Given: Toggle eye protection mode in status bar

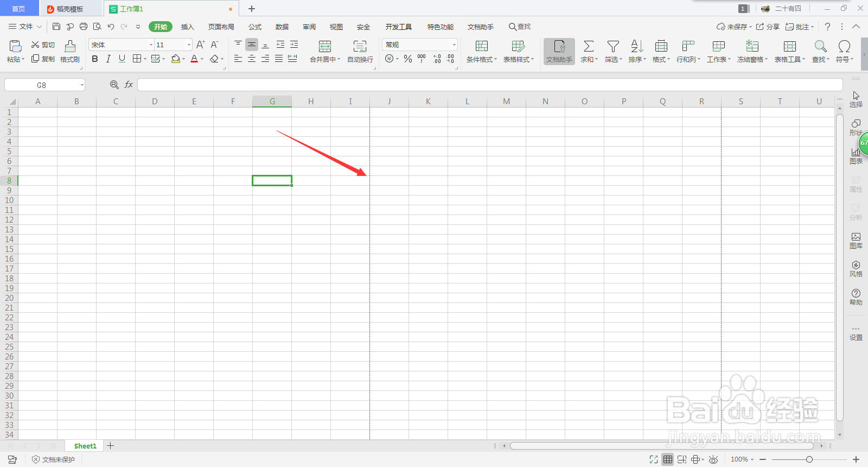Looking at the screenshot, I should click(713, 459).
